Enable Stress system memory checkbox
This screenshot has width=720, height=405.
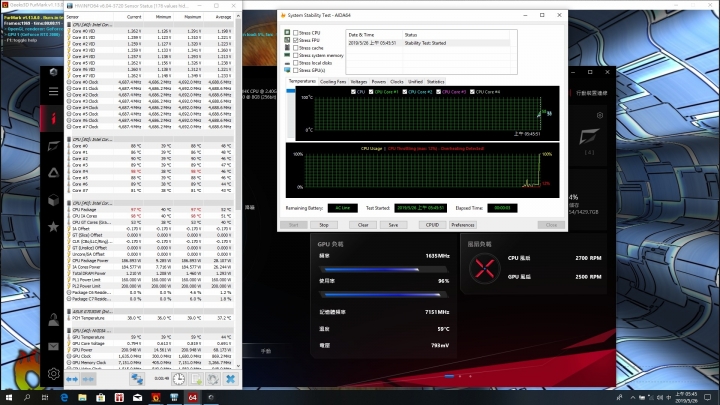pyautogui.click(x=296, y=56)
